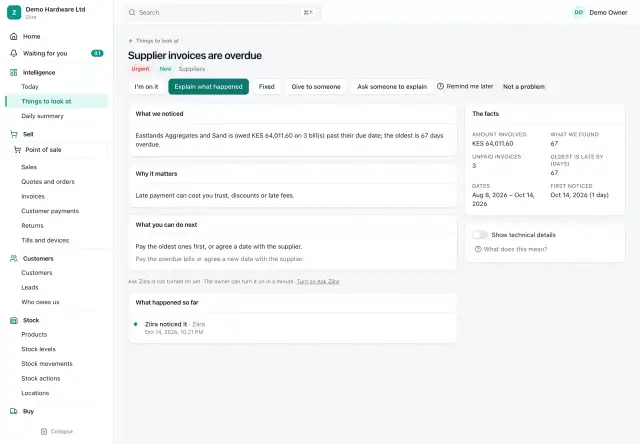Click the Urgent tag
This screenshot has width=640, height=444.
point(140,69)
